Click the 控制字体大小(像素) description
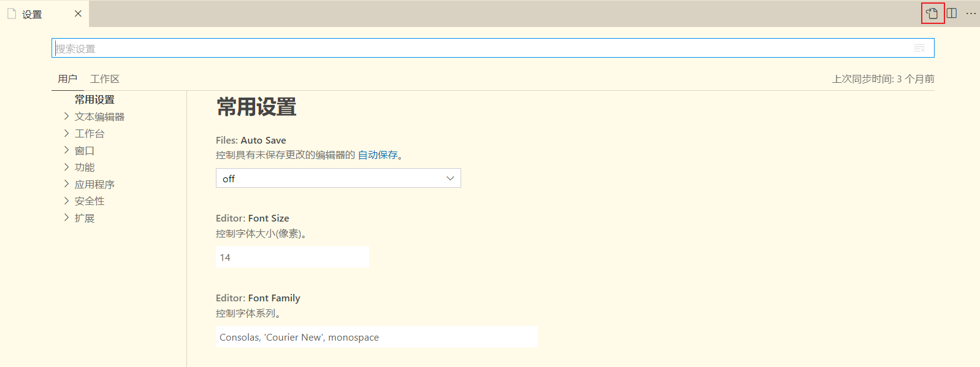980x367 pixels. pyautogui.click(x=261, y=234)
